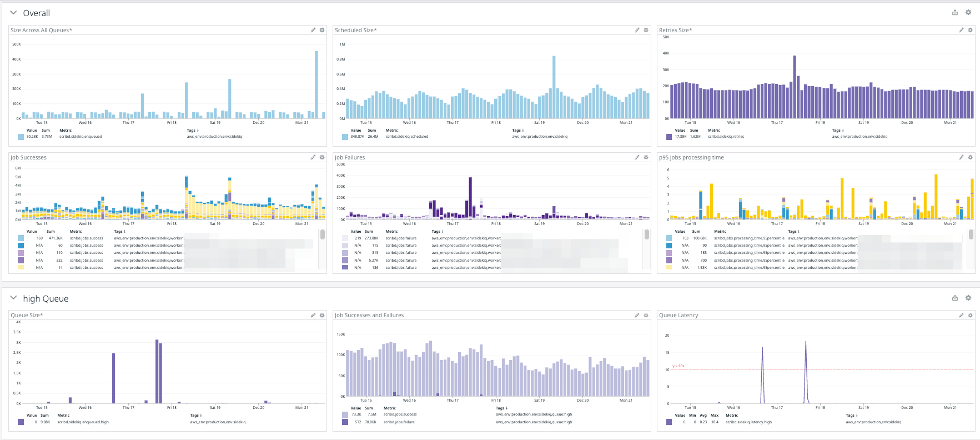The height and width of the screenshot is (440, 980).
Task: Edit Job Successes and Failures widget
Action: [x=637, y=315]
